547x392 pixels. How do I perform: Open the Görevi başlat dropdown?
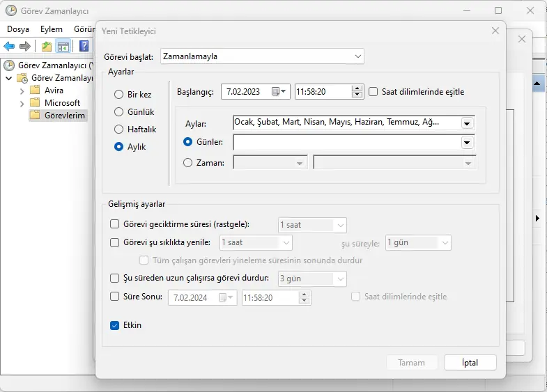[357, 56]
